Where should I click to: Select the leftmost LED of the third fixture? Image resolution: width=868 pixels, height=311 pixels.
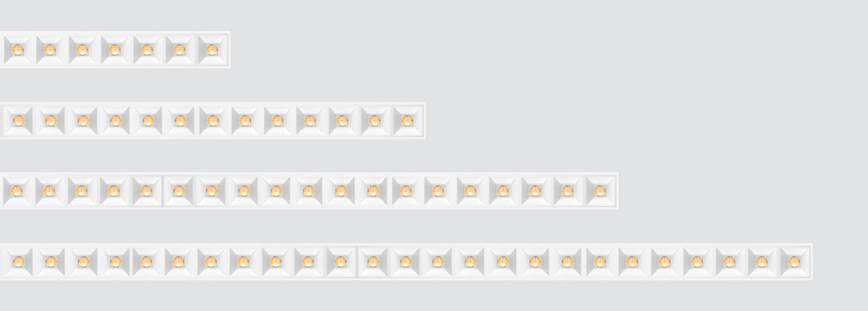(17, 191)
